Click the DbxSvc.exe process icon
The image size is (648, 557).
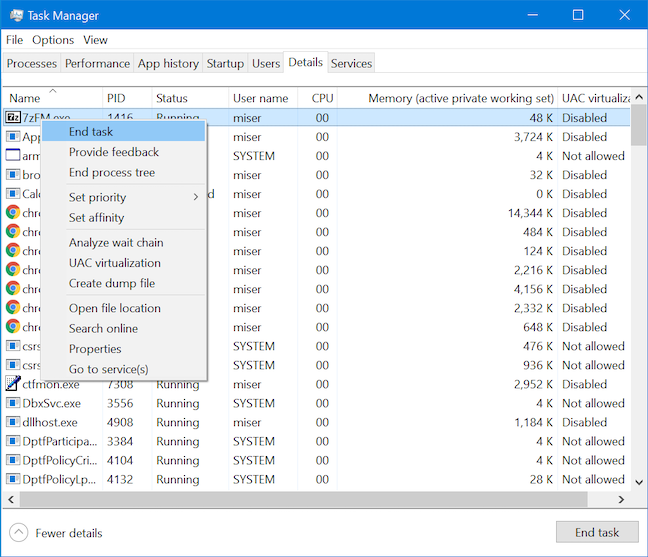(13, 403)
